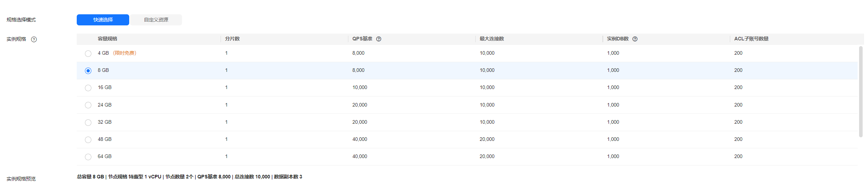Select the 8 GB capacity radio button
The image size is (868, 192).
coord(88,71)
